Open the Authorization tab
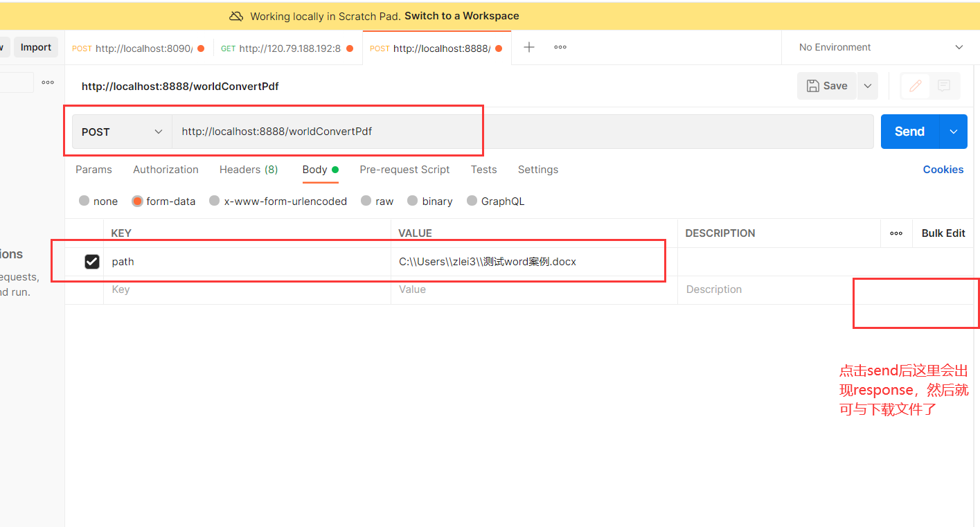Image resolution: width=980 pixels, height=527 pixels. point(166,170)
